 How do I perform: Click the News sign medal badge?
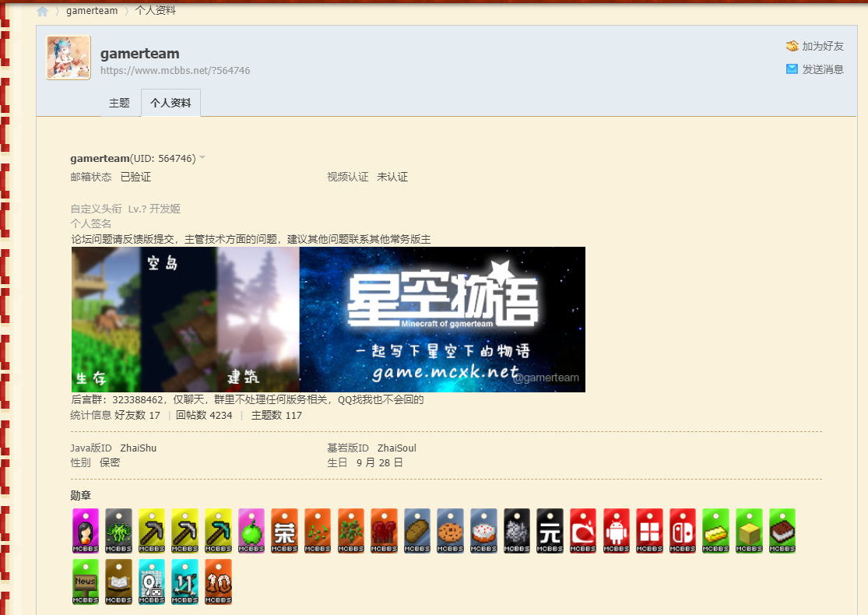(x=85, y=582)
